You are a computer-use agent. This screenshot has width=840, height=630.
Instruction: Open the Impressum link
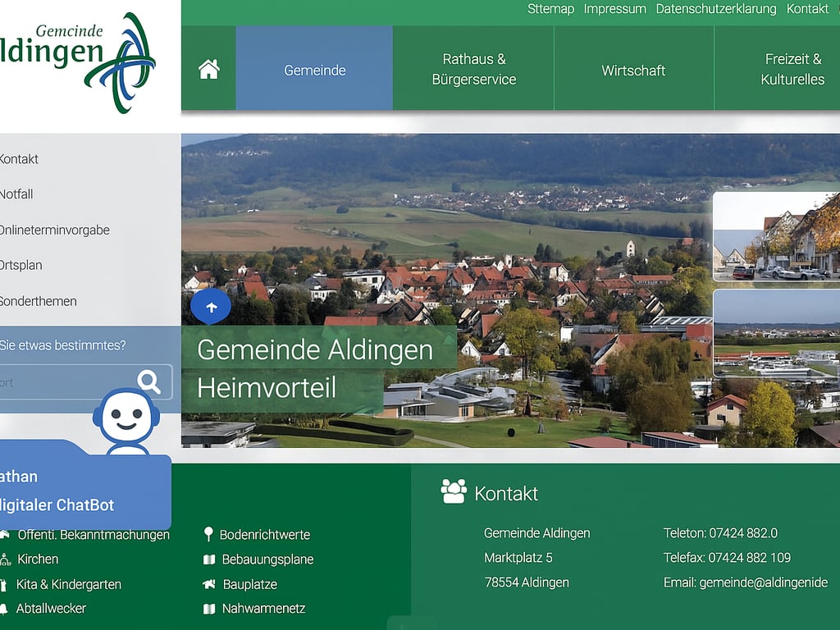tap(614, 9)
